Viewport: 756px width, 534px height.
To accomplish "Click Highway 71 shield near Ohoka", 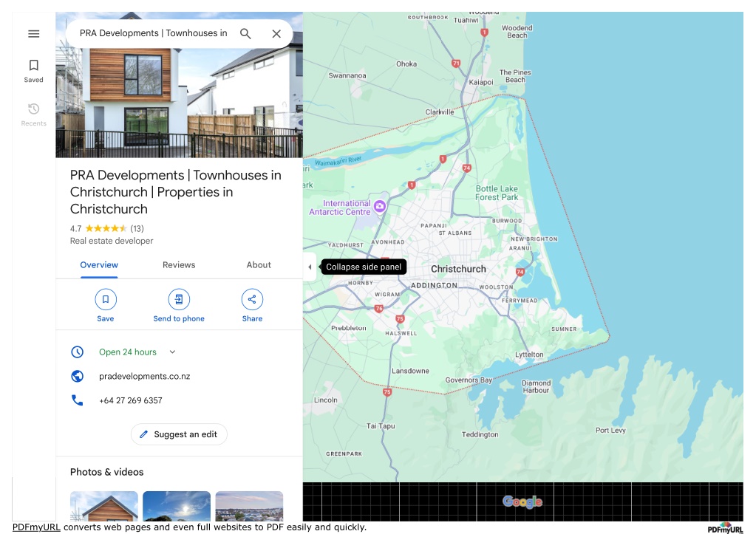I will pos(456,63).
